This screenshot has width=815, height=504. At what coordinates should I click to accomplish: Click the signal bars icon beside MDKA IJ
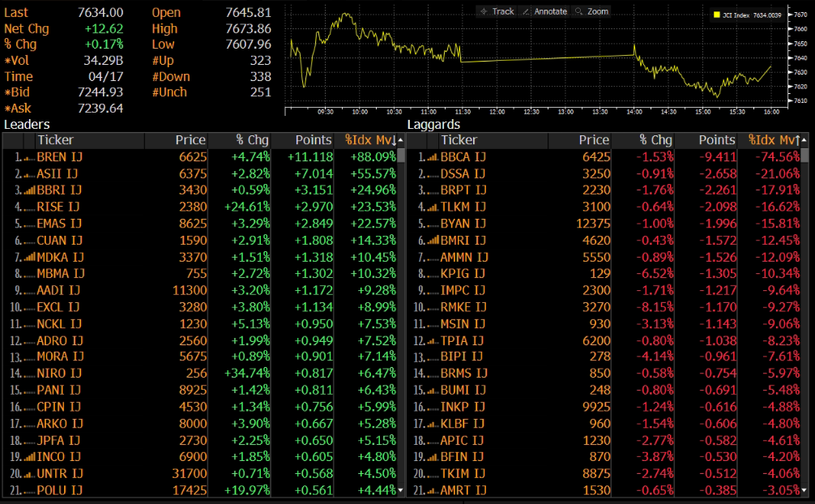(29, 257)
